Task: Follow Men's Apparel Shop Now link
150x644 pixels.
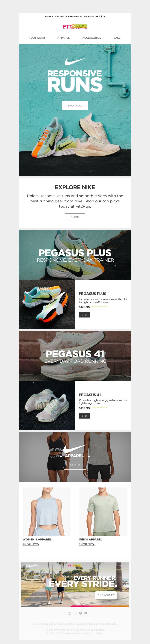Action: 87,544
